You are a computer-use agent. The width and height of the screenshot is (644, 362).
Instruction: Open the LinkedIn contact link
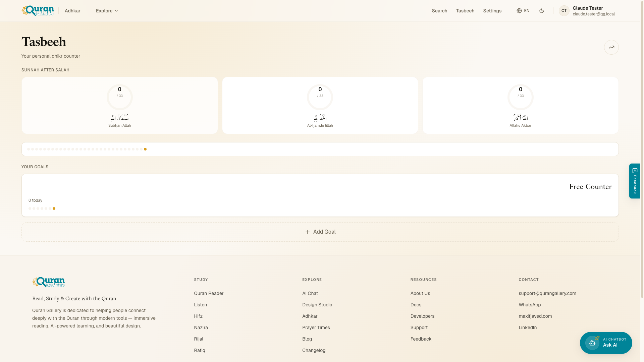coord(528,327)
